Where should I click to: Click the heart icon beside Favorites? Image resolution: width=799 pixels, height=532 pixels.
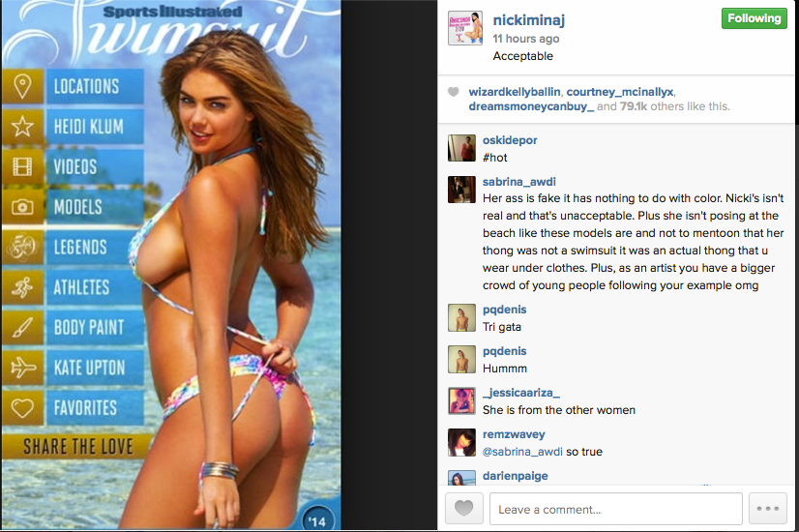point(22,407)
